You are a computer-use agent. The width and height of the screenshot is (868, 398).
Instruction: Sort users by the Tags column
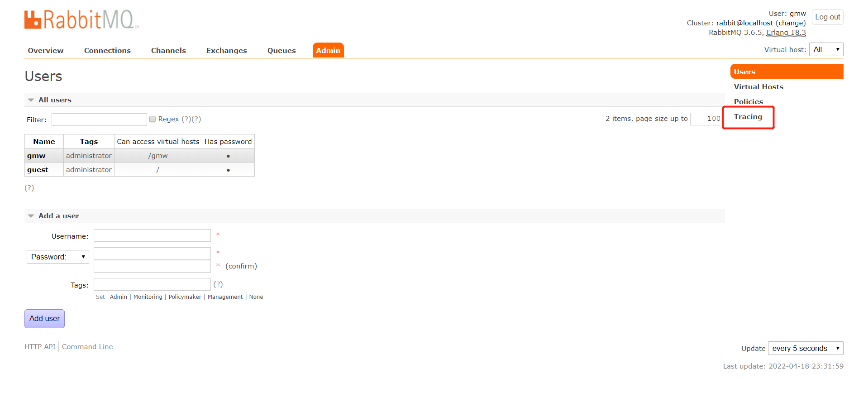89,142
